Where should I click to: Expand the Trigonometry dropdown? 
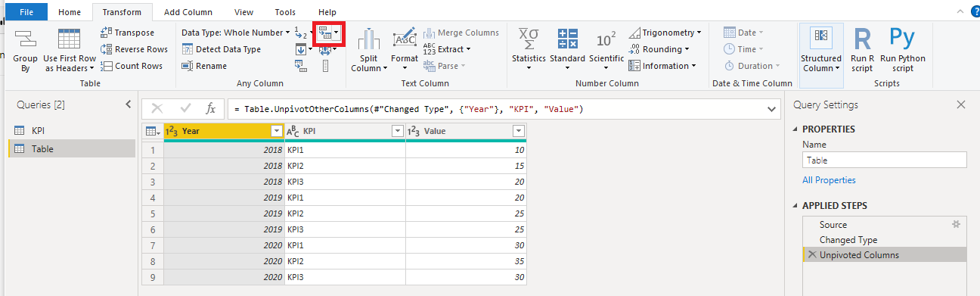pyautogui.click(x=665, y=33)
